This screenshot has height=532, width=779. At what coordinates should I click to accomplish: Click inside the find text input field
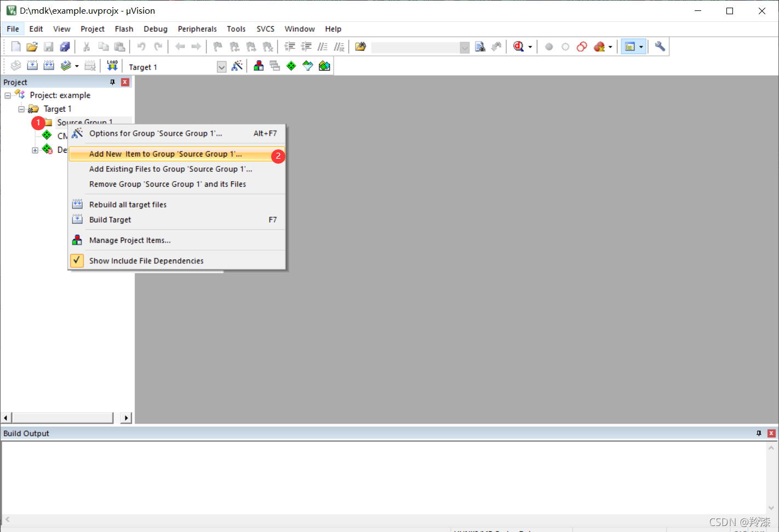[x=415, y=48]
